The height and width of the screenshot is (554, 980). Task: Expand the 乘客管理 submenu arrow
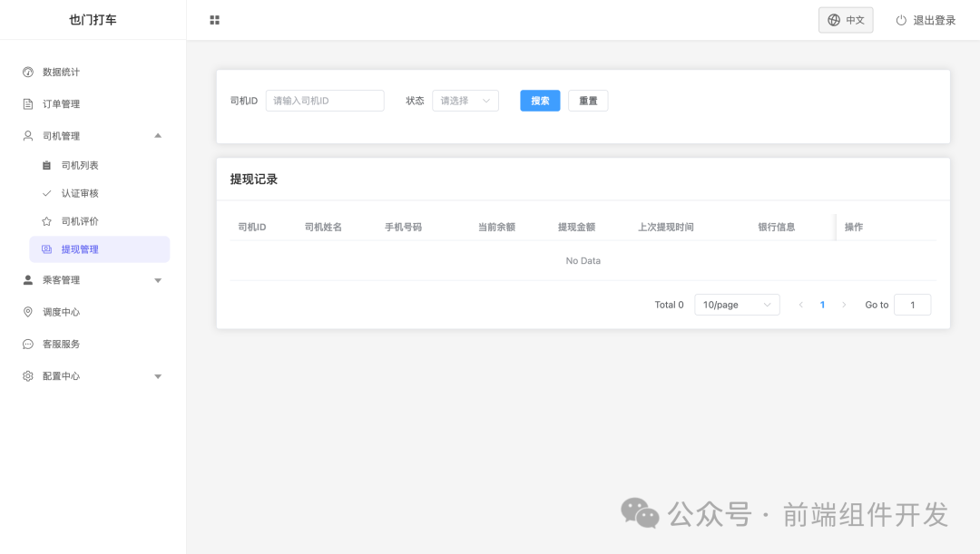point(158,280)
